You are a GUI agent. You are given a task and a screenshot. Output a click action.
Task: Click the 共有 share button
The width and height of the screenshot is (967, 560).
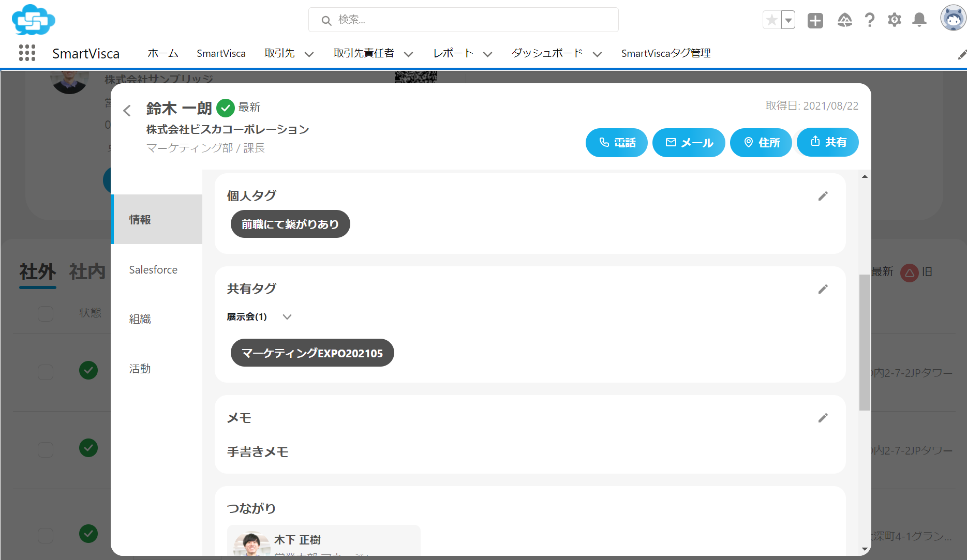pyautogui.click(x=828, y=142)
